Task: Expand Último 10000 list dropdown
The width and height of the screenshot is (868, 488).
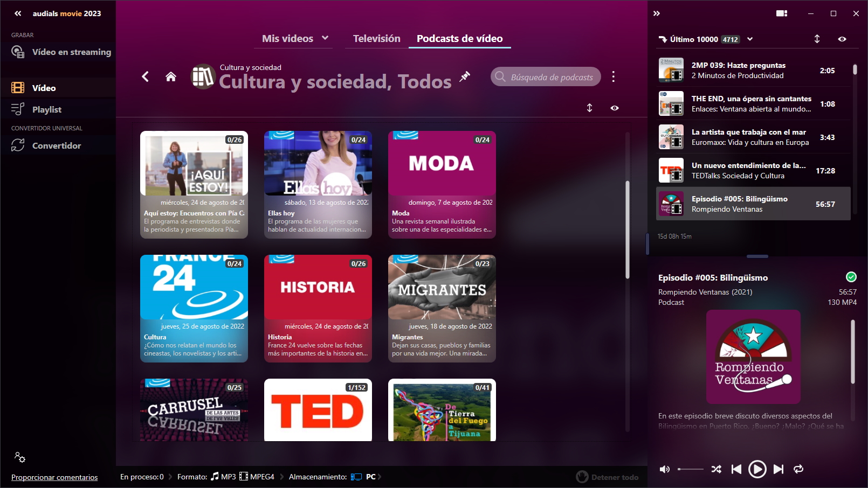Action: coord(750,39)
